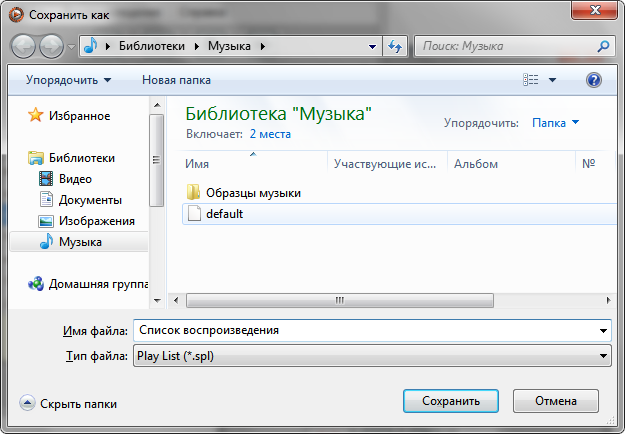Open the Папка arrange-by dropdown
This screenshot has height=434, width=625.
pyautogui.click(x=555, y=123)
